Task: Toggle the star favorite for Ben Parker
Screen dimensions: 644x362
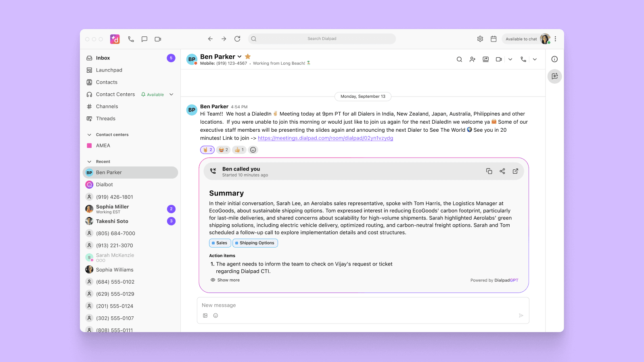Action: click(248, 57)
